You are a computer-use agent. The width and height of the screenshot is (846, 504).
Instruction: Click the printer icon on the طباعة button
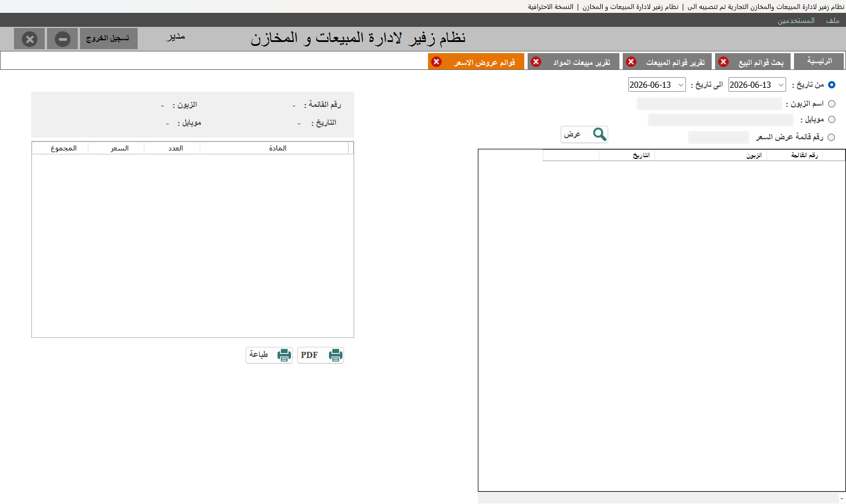tap(284, 355)
